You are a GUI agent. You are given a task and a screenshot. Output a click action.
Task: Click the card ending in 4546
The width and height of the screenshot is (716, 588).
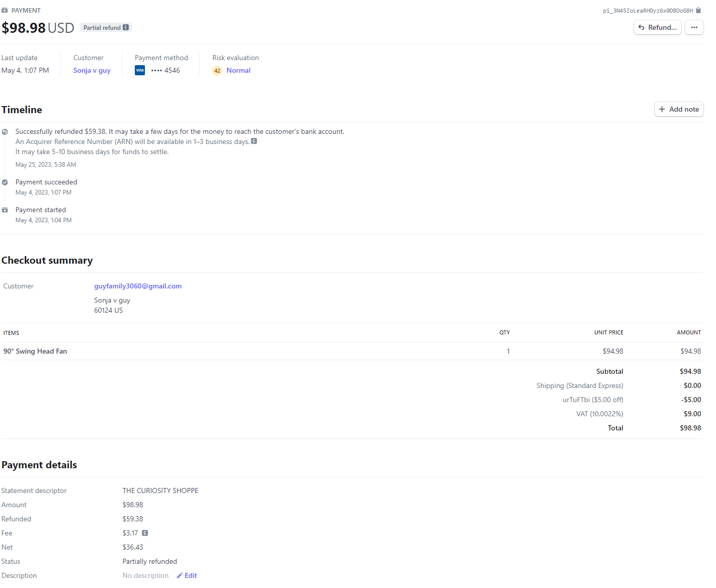(x=166, y=71)
